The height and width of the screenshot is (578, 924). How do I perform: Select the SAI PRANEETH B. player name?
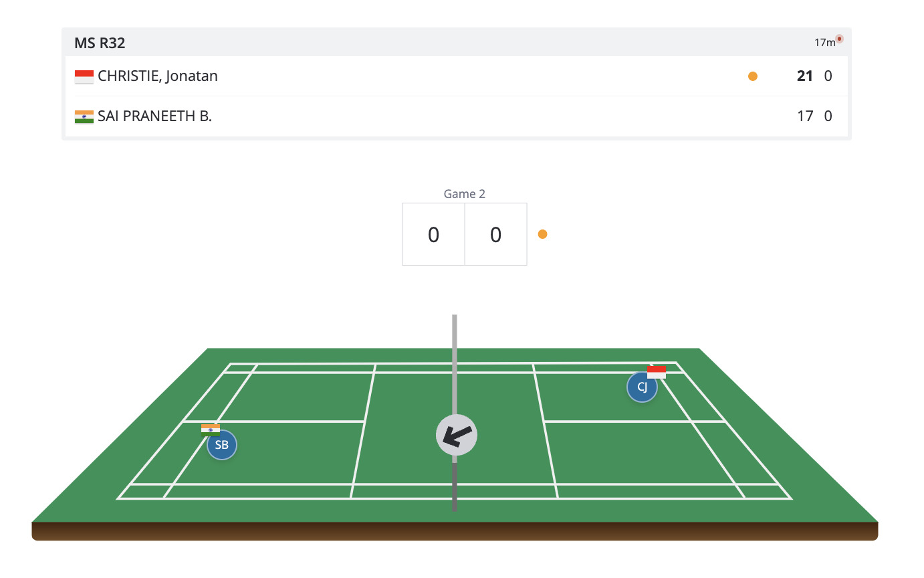click(x=155, y=116)
